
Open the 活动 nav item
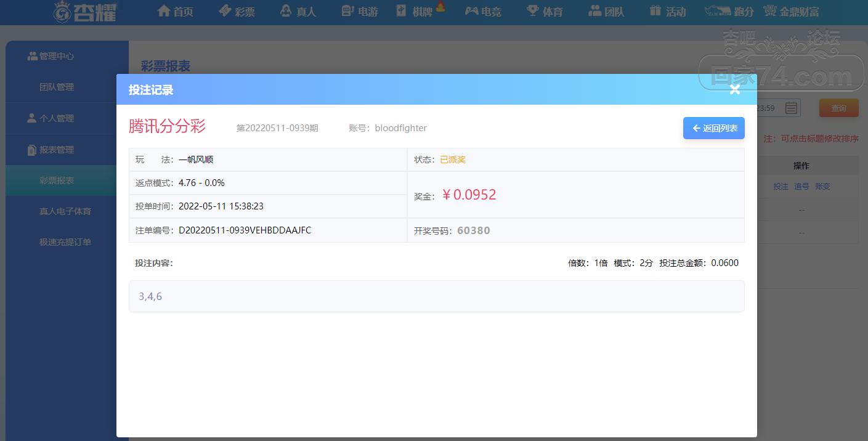tap(668, 11)
